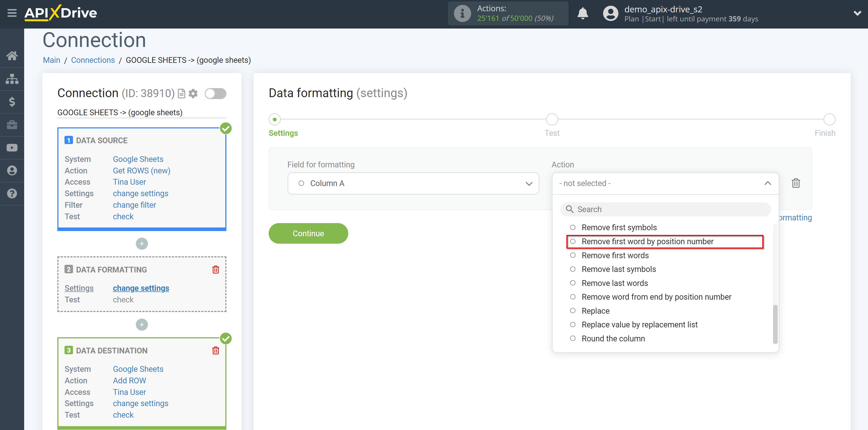Viewport: 868px width, 430px height.
Task: Select 'Remove first words' radio option
Action: coord(574,255)
